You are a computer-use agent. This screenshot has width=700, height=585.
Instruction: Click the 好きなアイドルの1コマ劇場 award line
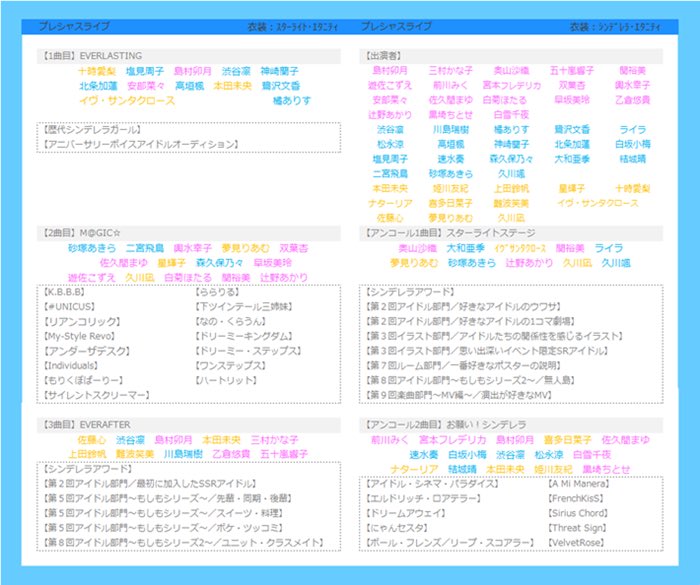pyautogui.click(x=471, y=322)
